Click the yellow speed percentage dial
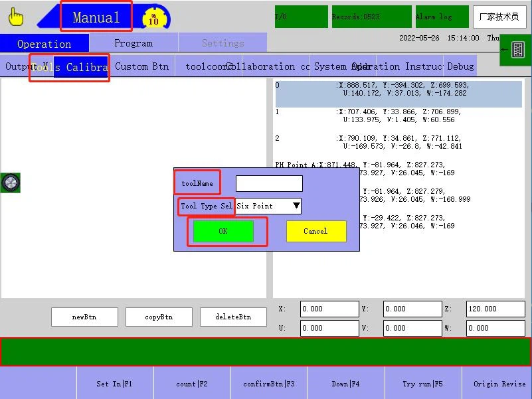 (153, 17)
